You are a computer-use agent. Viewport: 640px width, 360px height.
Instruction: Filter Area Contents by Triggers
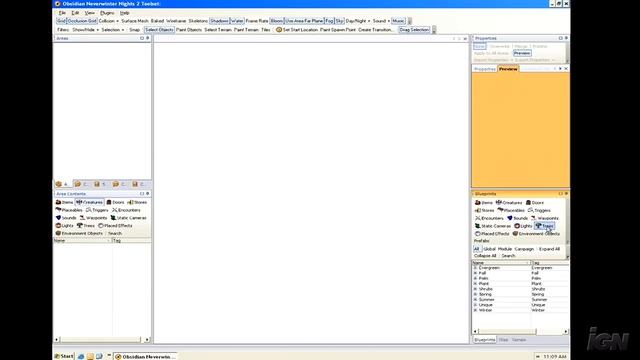(x=97, y=210)
